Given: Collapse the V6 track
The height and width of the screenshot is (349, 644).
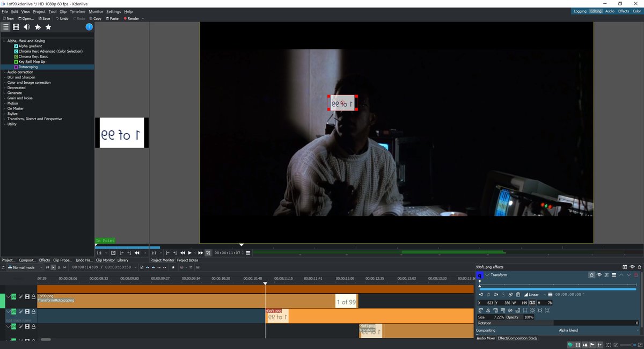Looking at the screenshot, I should tap(8, 296).
